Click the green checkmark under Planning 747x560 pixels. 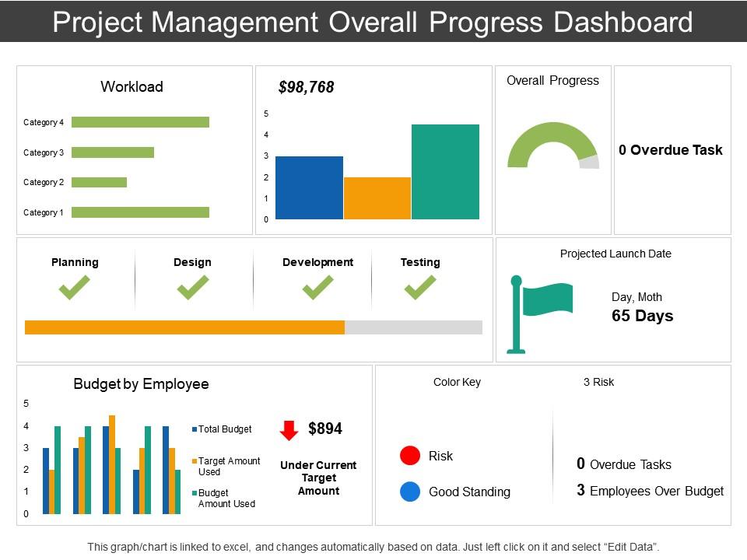click(x=75, y=289)
